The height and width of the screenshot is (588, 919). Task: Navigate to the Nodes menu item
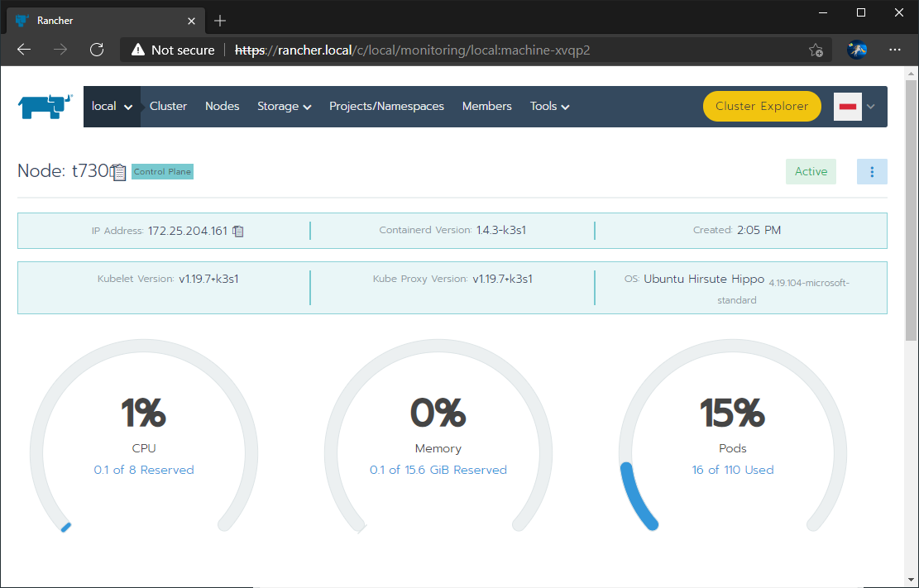pos(222,106)
